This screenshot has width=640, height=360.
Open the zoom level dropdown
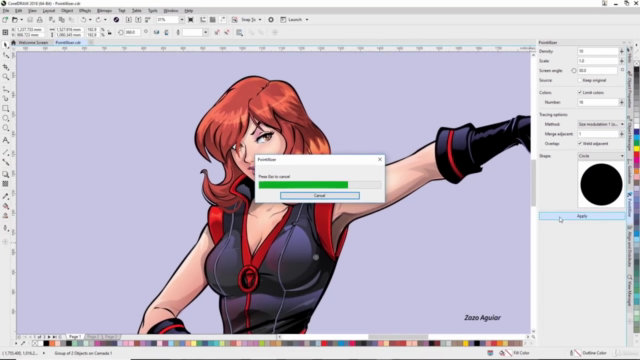182,20
